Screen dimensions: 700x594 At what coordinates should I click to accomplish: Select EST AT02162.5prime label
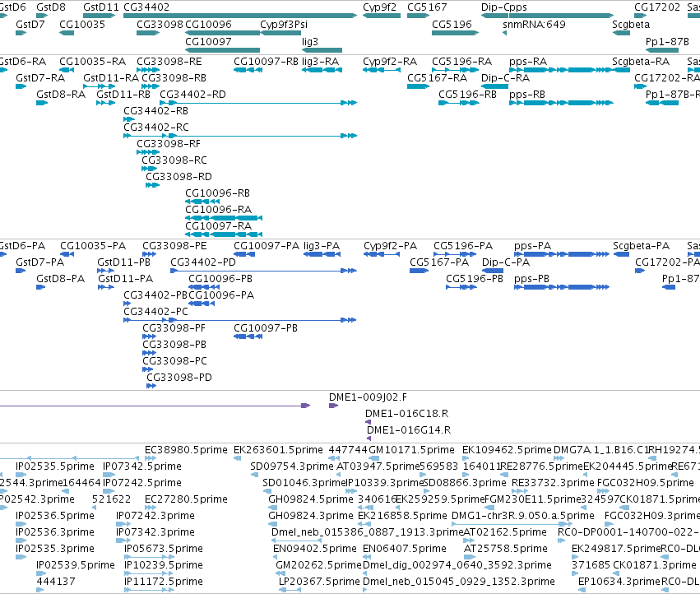click(x=505, y=532)
